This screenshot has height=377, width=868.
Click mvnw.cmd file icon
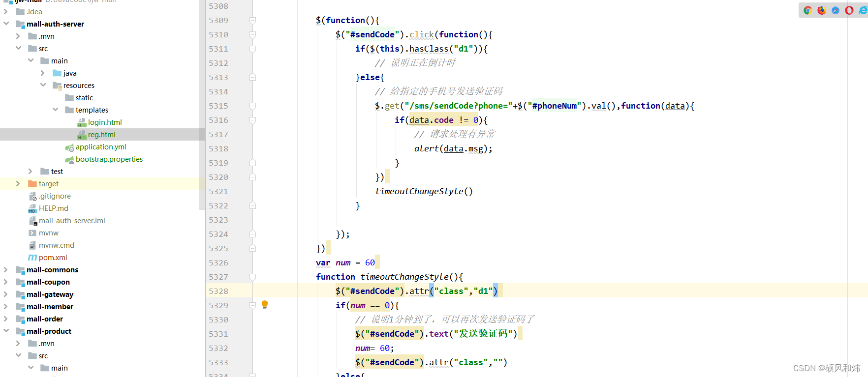pos(32,245)
